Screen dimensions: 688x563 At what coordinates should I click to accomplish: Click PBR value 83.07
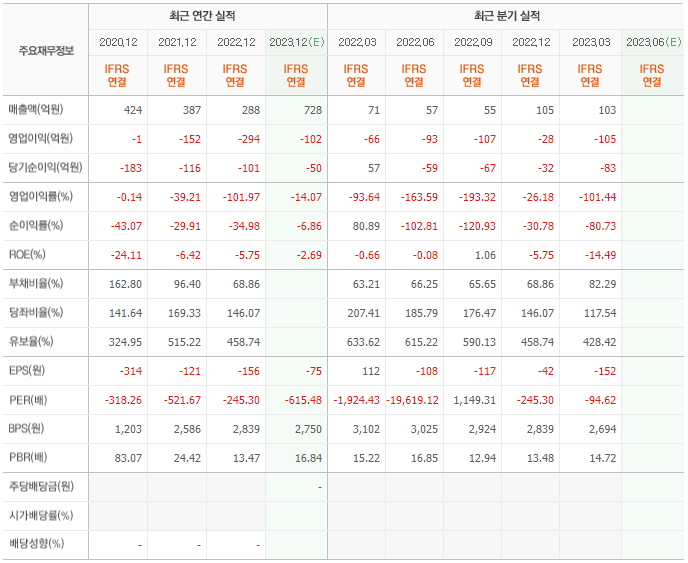pyautogui.click(x=128, y=458)
